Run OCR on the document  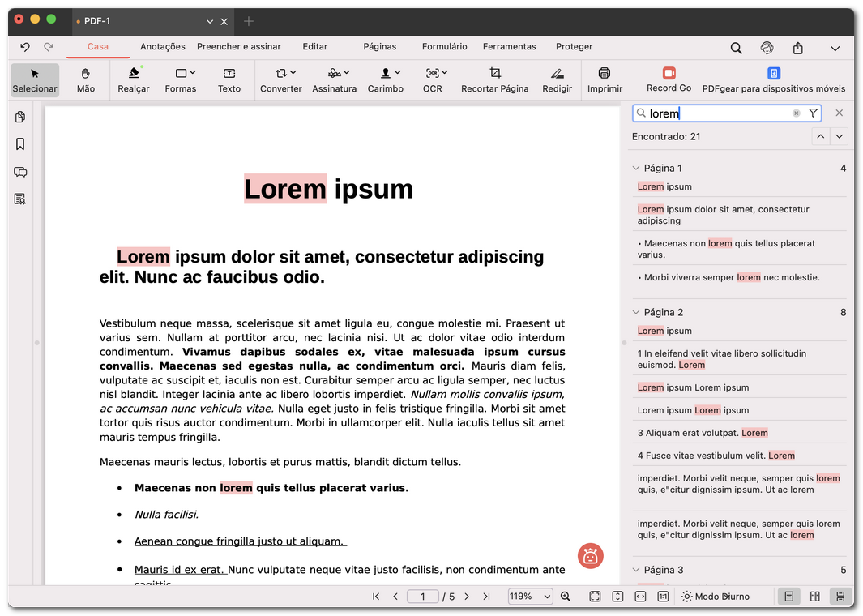[x=433, y=80]
